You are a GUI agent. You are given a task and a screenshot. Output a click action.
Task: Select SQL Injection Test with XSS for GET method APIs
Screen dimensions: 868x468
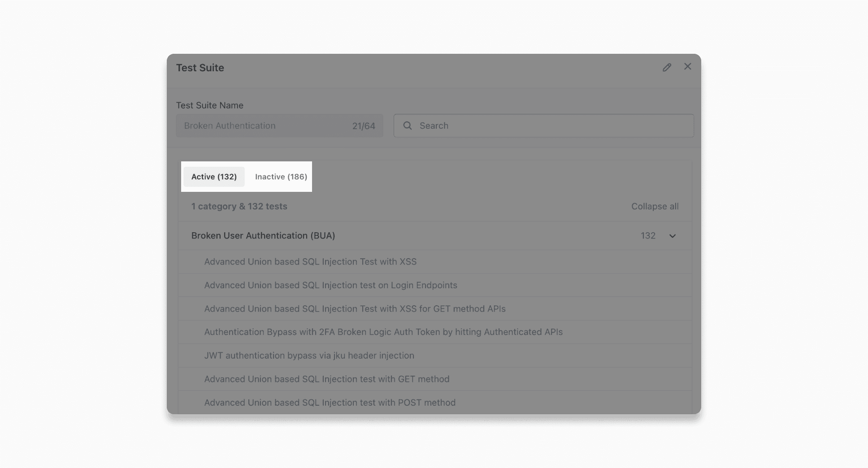(435, 308)
